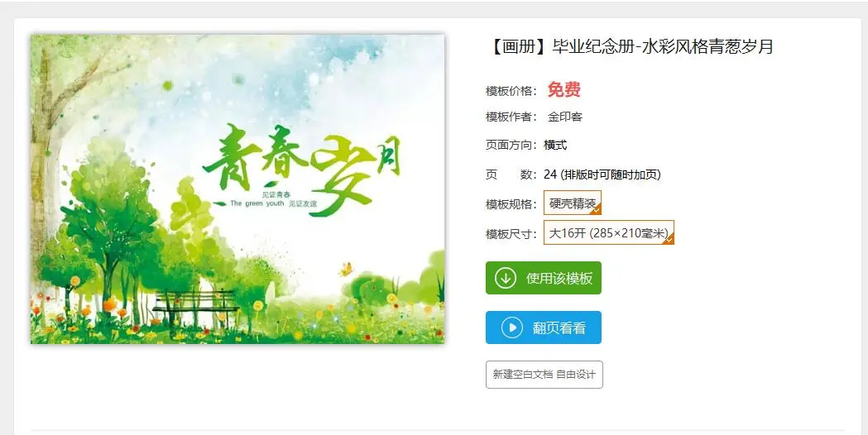
Task: Click 新建空白文档 自由设计 button
Action: 544,375
